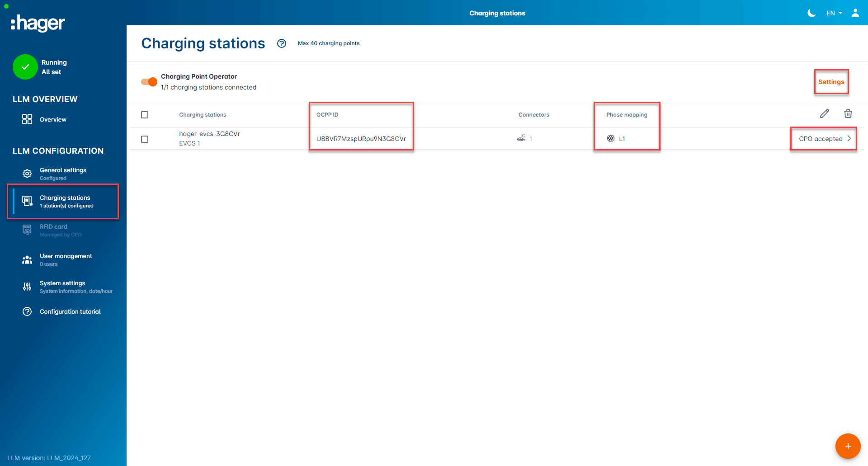868x466 pixels.
Task: Click the green Running status check icon
Action: click(25, 67)
